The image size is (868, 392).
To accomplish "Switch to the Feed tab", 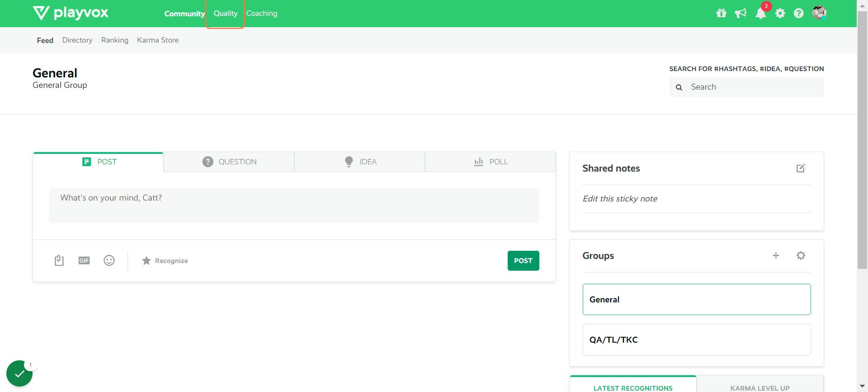I will 45,40.
